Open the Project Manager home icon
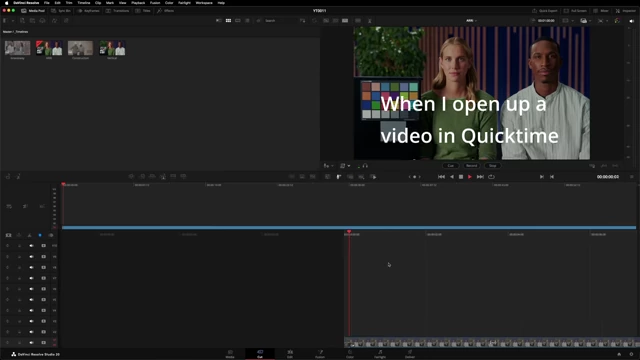This screenshot has width=640, height=360. click(619, 354)
